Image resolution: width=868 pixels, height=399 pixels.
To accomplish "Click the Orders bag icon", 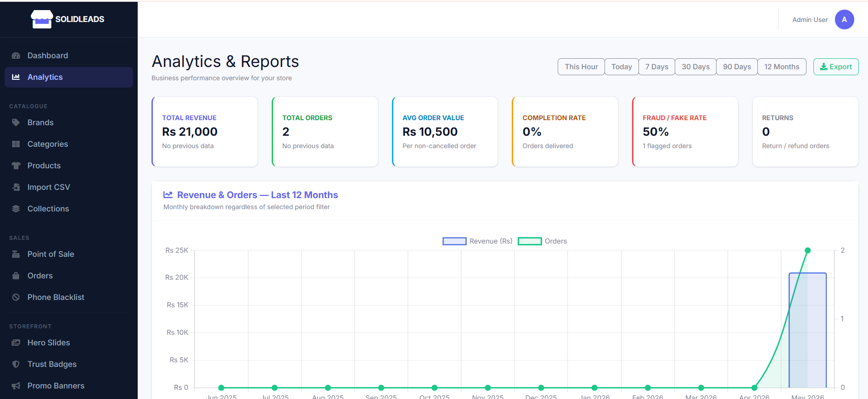I will (x=16, y=276).
